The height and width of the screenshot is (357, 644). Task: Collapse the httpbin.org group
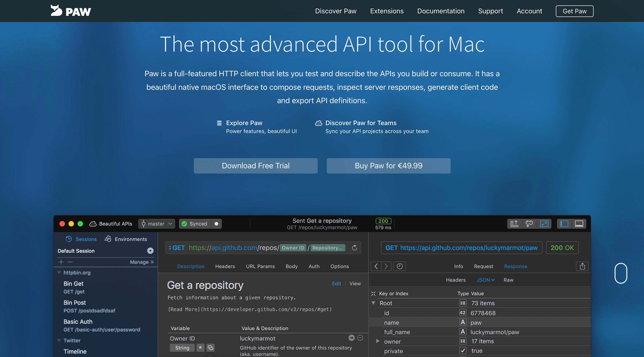tap(59, 272)
